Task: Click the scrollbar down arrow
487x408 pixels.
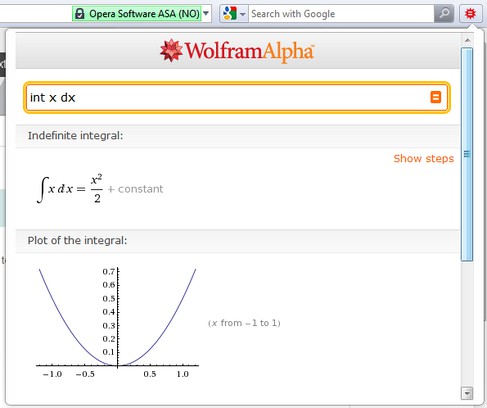Action: [467, 393]
